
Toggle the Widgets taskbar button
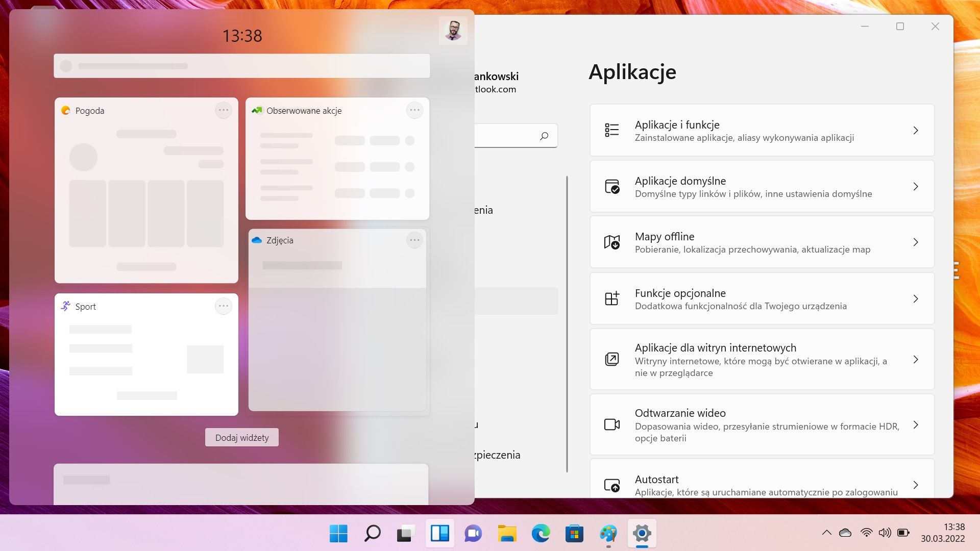pos(439,533)
